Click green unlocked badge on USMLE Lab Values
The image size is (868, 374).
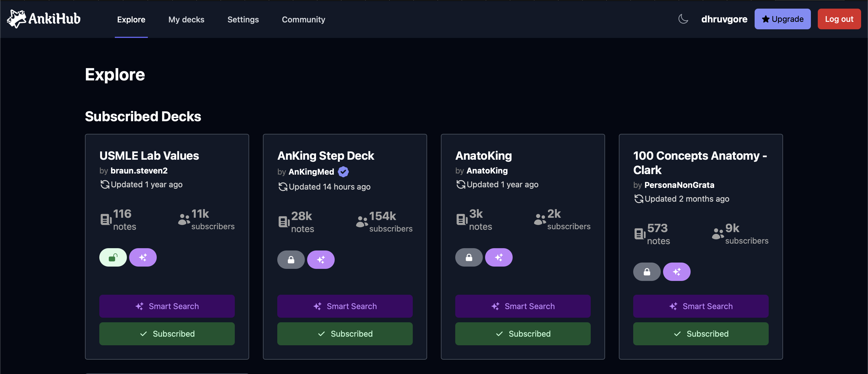point(113,258)
